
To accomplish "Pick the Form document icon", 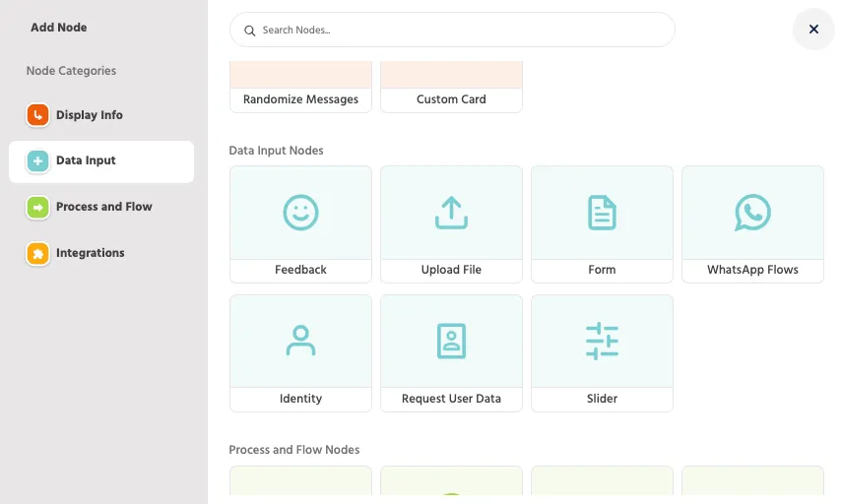I will pyautogui.click(x=602, y=213).
